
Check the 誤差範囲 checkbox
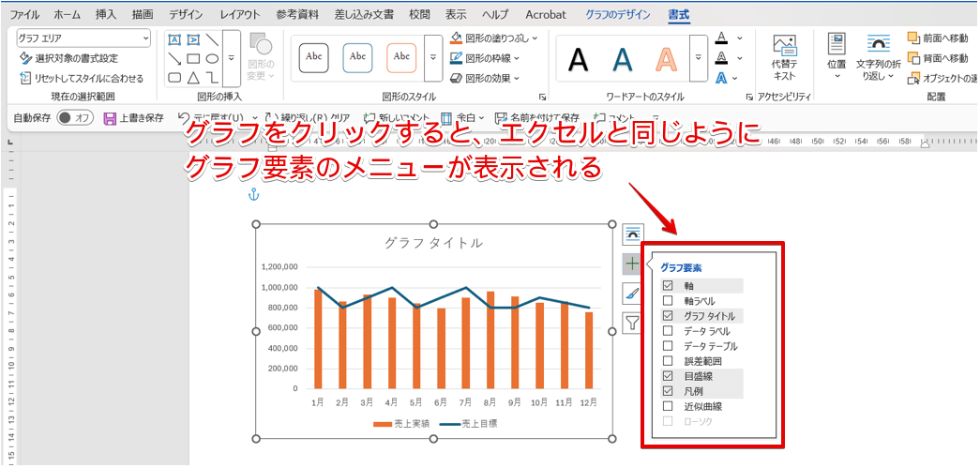668,360
